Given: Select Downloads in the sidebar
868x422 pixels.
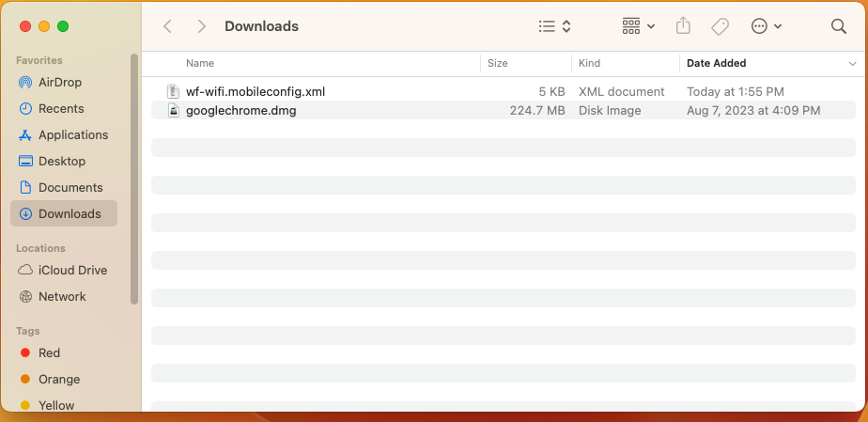Looking at the screenshot, I should (64, 213).
